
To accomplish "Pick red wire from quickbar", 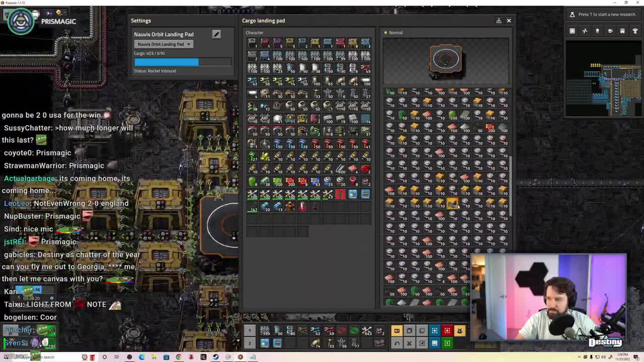I will [341, 330].
